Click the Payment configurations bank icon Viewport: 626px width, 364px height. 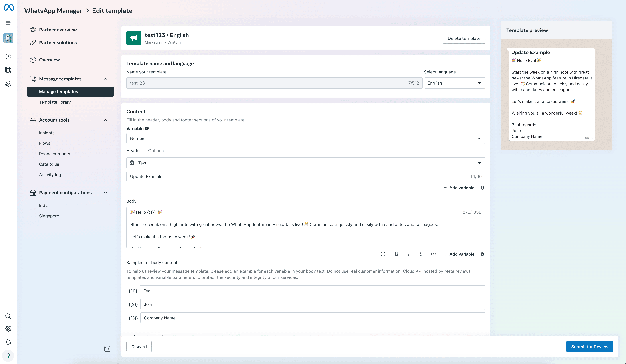click(33, 193)
